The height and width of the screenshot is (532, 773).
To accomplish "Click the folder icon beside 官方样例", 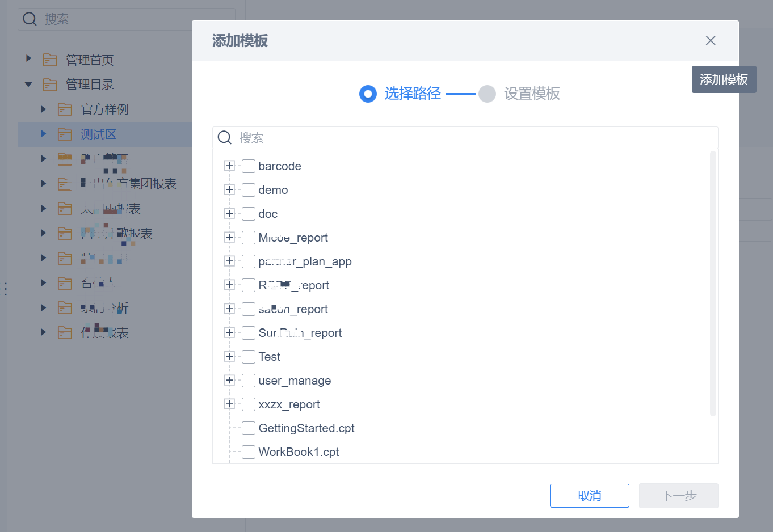I will coord(65,109).
